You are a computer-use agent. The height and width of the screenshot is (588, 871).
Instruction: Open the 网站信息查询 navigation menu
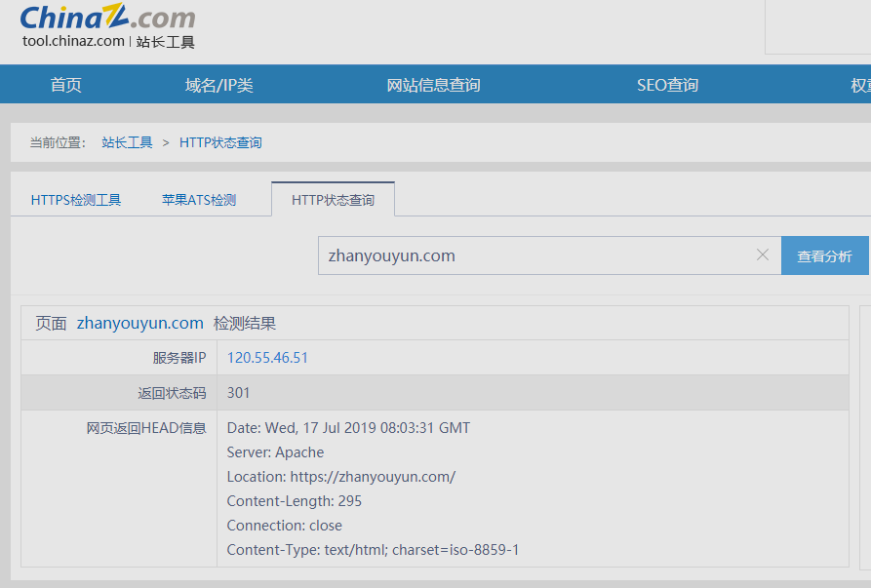pos(433,85)
